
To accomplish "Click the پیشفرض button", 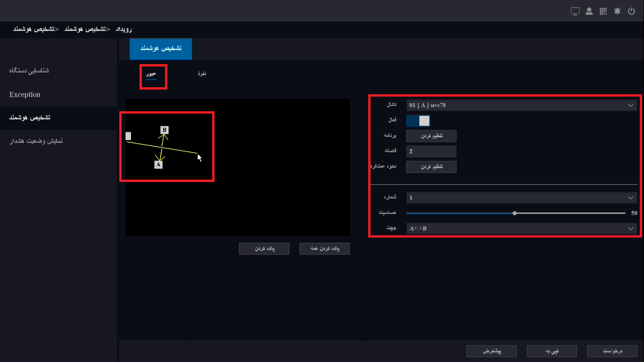I will click(x=491, y=352).
